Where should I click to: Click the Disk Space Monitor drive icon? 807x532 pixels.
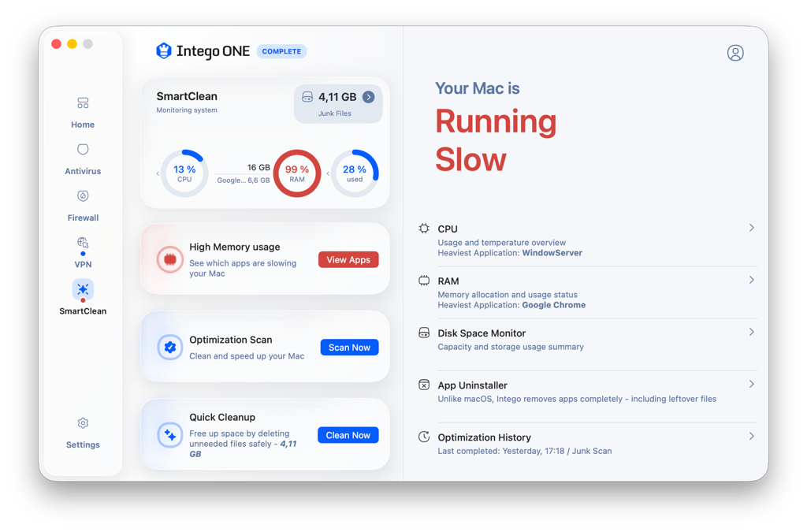point(423,333)
